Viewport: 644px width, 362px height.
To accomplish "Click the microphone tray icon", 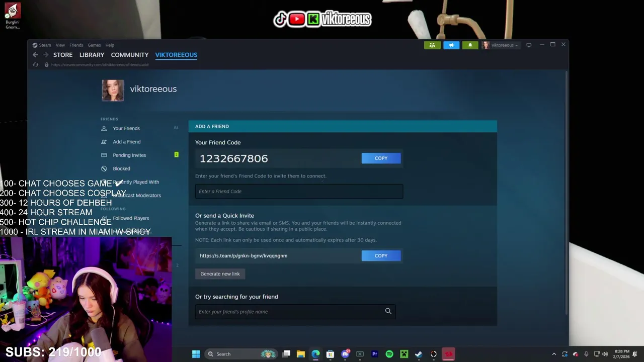I will click(586, 354).
